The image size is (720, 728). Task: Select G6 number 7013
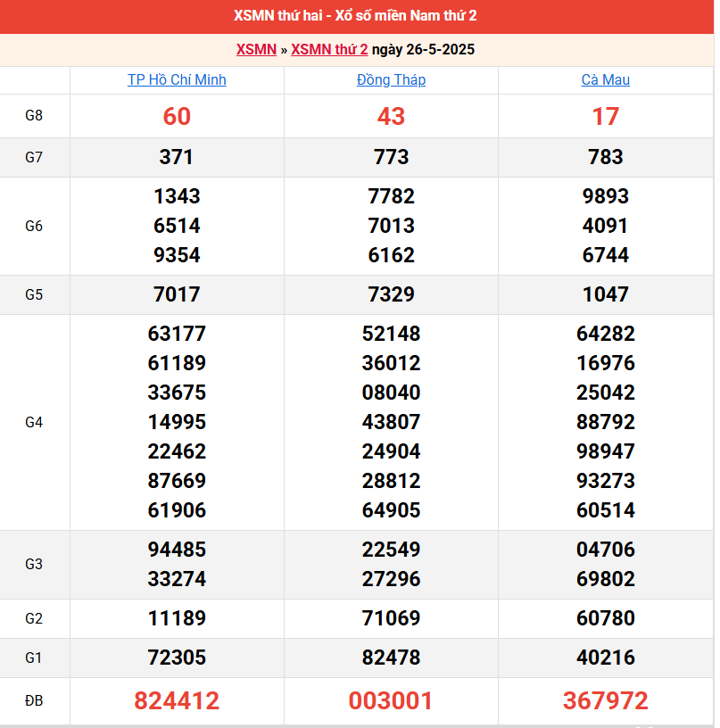(391, 226)
